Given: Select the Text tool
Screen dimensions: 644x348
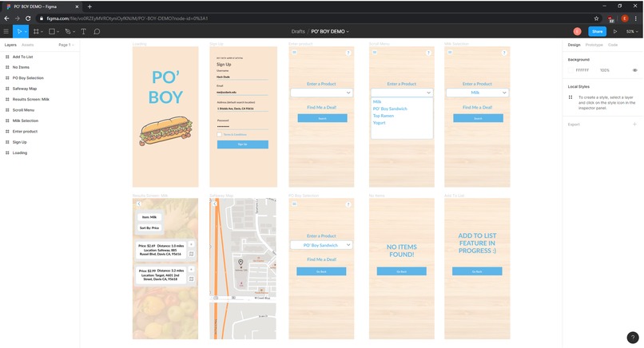Looking at the screenshot, I should [83, 31].
